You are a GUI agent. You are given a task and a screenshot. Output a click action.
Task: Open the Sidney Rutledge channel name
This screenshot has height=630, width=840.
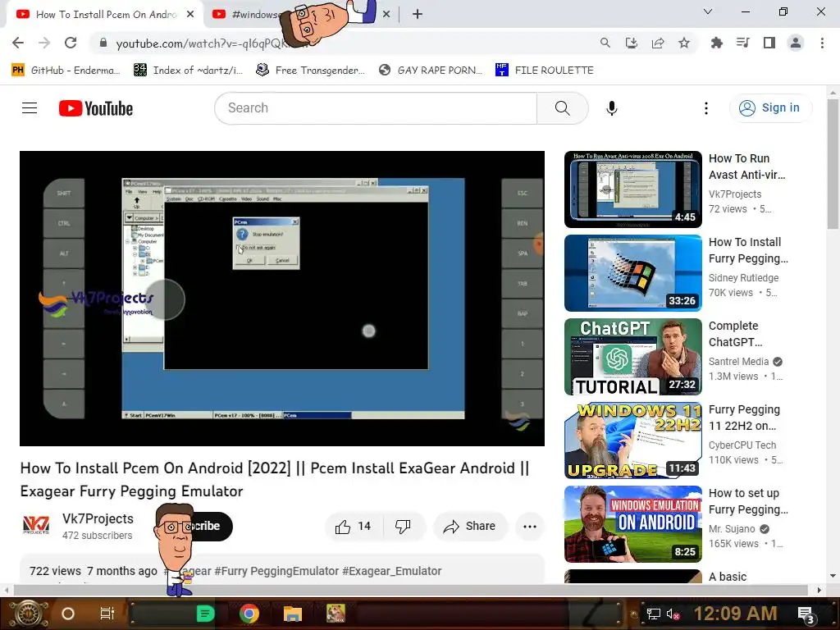click(743, 278)
